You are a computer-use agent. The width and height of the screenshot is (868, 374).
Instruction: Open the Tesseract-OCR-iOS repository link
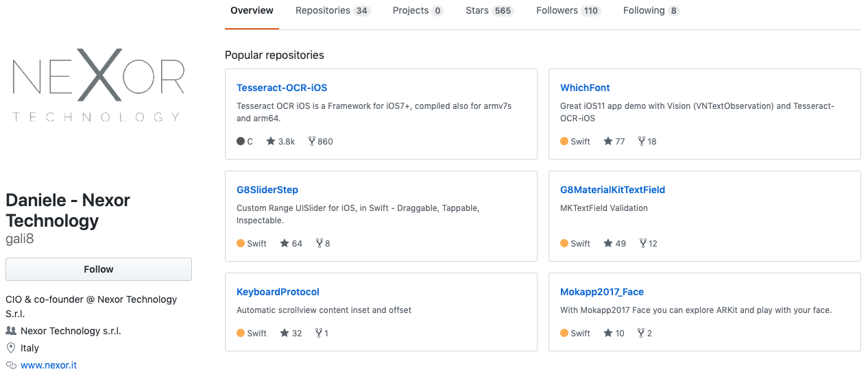point(282,88)
